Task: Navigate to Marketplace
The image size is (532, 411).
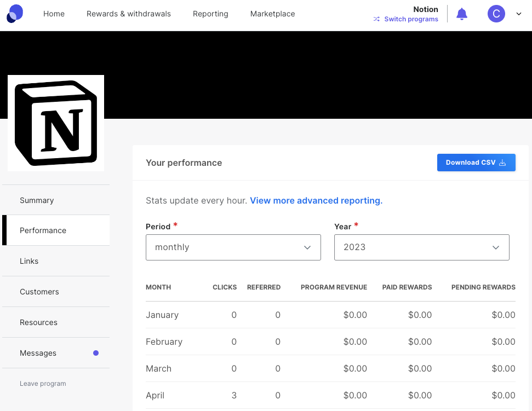Action: point(272,14)
